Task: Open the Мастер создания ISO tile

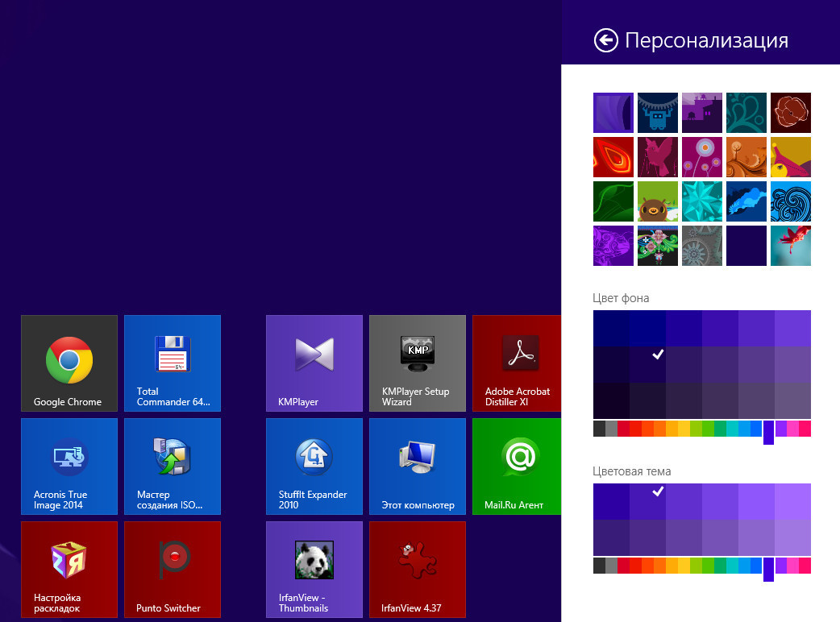Action: pyautogui.click(x=173, y=466)
